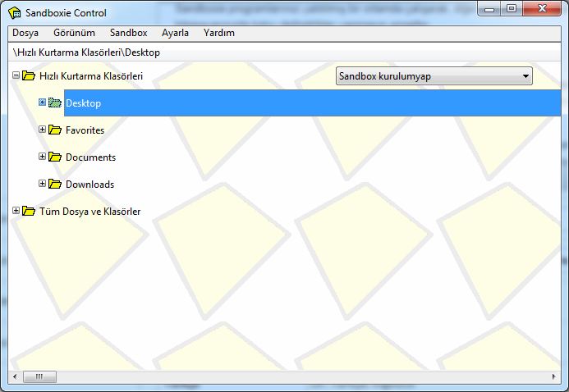This screenshot has height=392, width=569.
Task: Open the Yardım menu
Action: [219, 33]
